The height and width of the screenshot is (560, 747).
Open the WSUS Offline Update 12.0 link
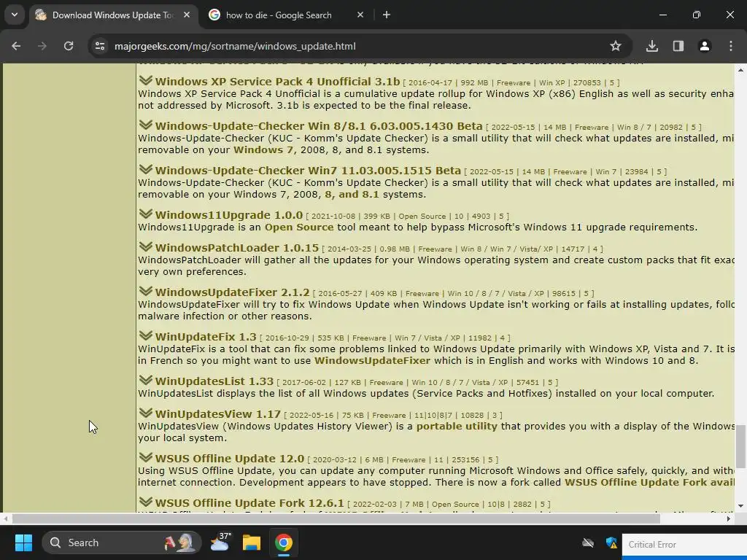pos(230,459)
